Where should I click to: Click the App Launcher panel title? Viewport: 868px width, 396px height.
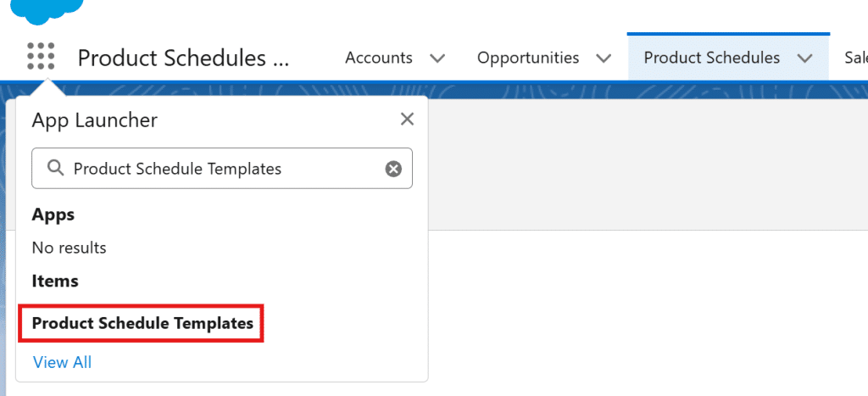point(95,120)
